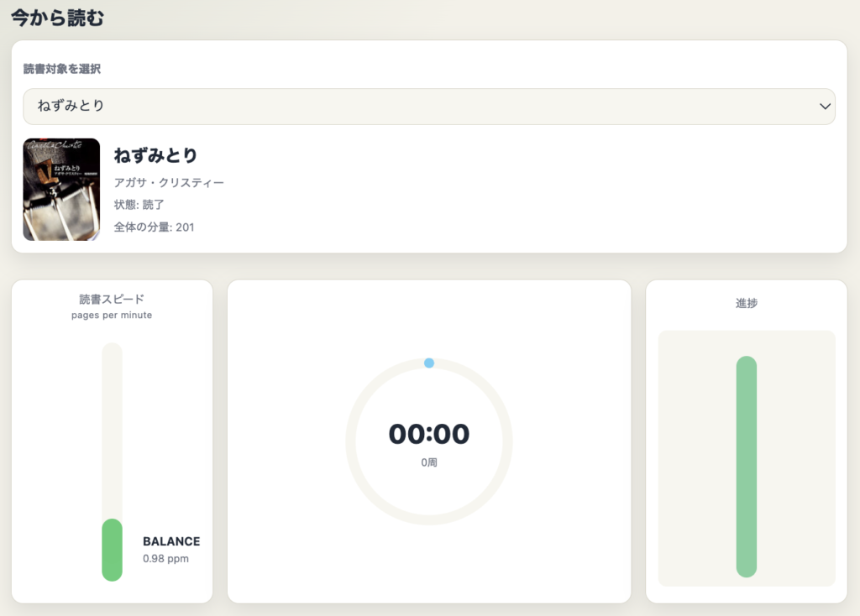Click the green 進捗 progress bar
The height and width of the screenshot is (616, 860).
(746, 467)
